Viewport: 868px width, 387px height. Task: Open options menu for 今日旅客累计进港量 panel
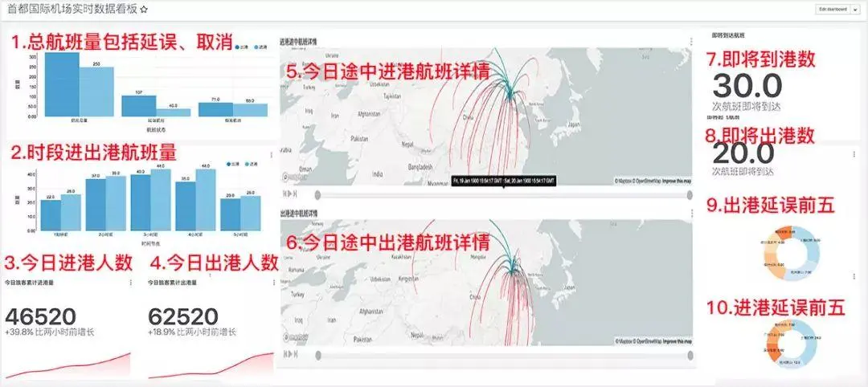131,283
